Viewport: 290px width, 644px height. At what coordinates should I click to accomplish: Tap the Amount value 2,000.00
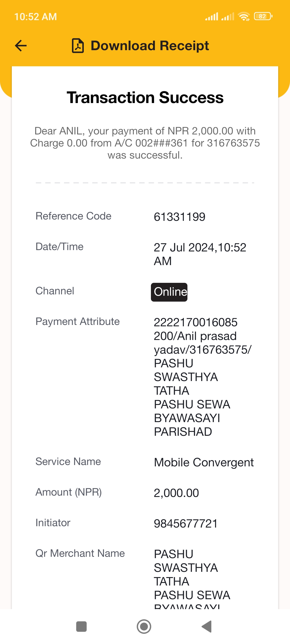[176, 493]
